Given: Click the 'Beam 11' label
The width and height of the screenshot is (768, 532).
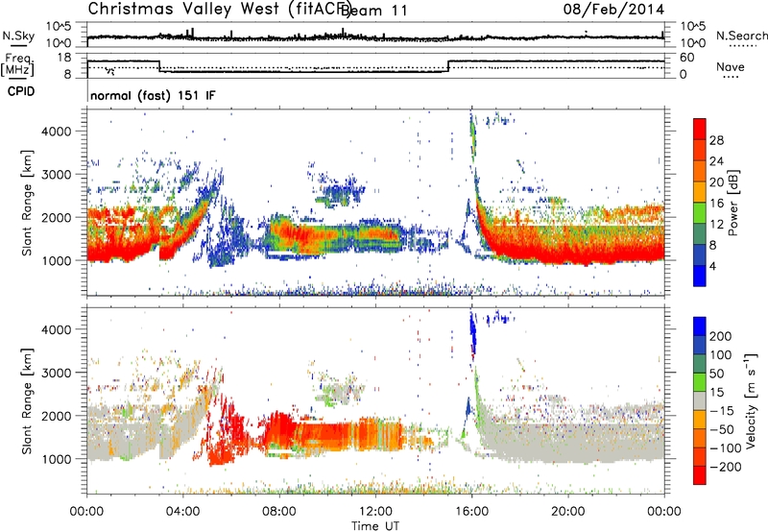Looking at the screenshot, I should pyautogui.click(x=373, y=11).
